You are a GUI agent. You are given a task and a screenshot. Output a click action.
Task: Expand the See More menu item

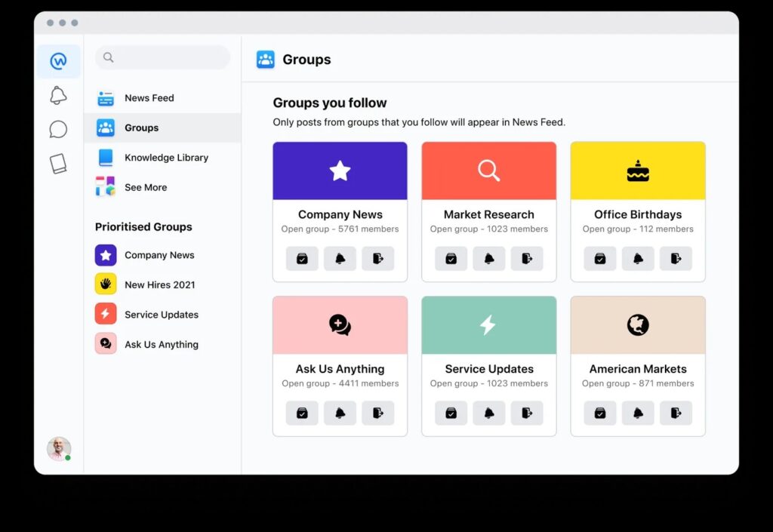pos(145,187)
